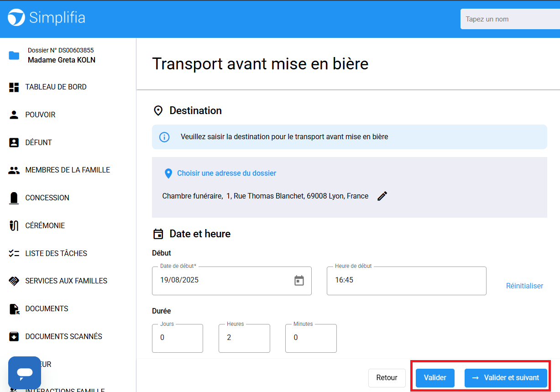Go to Membres de la famille
Viewport: 560px width, 392px height.
click(x=68, y=170)
